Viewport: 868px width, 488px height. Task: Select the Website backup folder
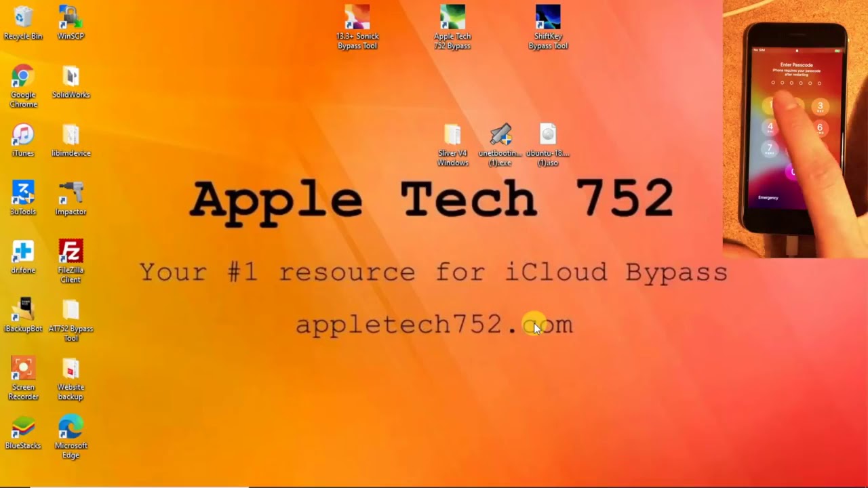[71, 378]
